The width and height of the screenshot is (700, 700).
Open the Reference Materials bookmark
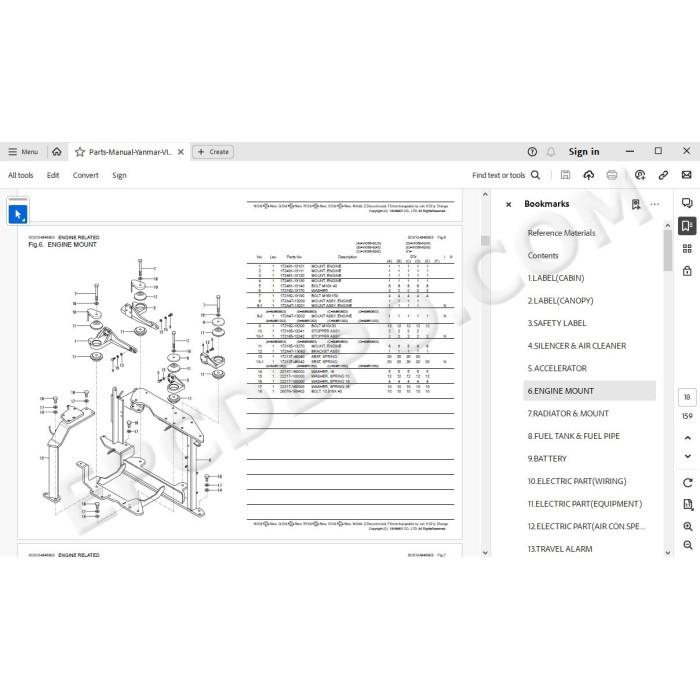coord(561,233)
